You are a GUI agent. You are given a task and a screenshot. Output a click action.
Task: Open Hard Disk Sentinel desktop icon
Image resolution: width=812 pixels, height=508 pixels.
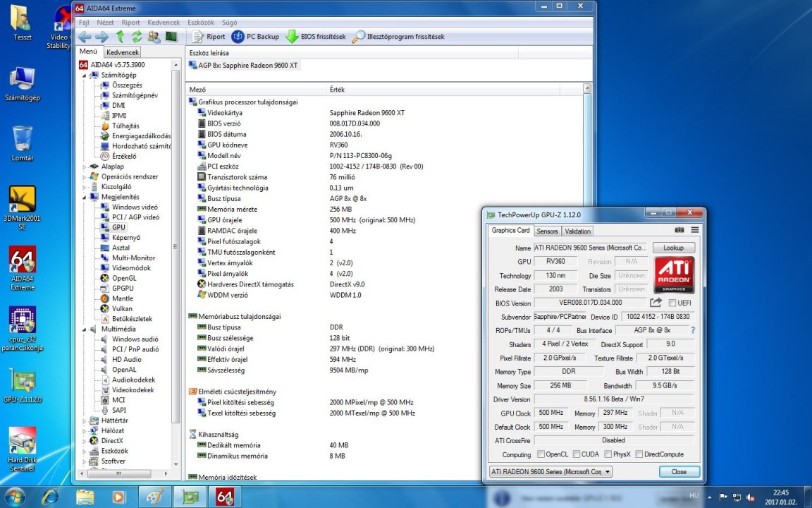tap(23, 449)
